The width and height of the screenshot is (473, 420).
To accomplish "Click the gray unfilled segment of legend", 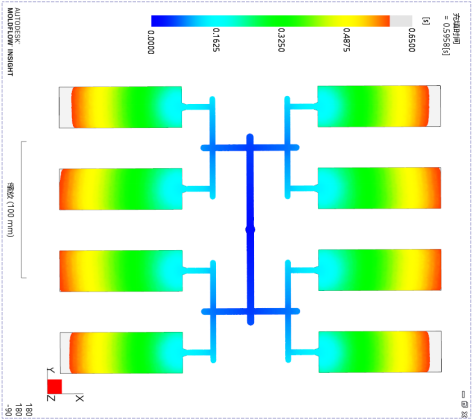I will pyautogui.click(x=401, y=21).
